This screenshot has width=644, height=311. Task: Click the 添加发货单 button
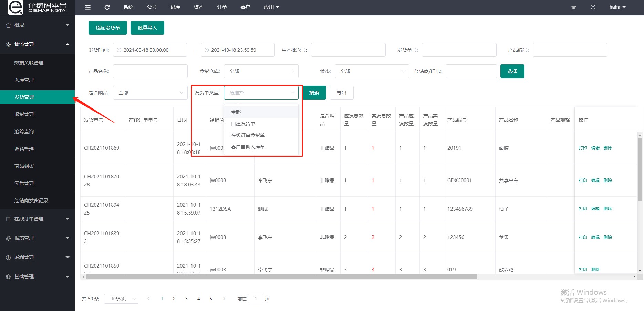pos(108,28)
